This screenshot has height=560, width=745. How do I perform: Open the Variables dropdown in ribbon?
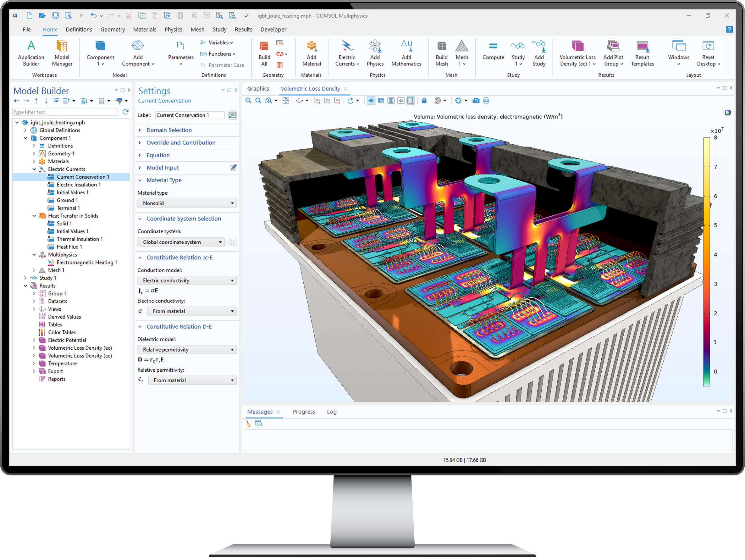217,42
